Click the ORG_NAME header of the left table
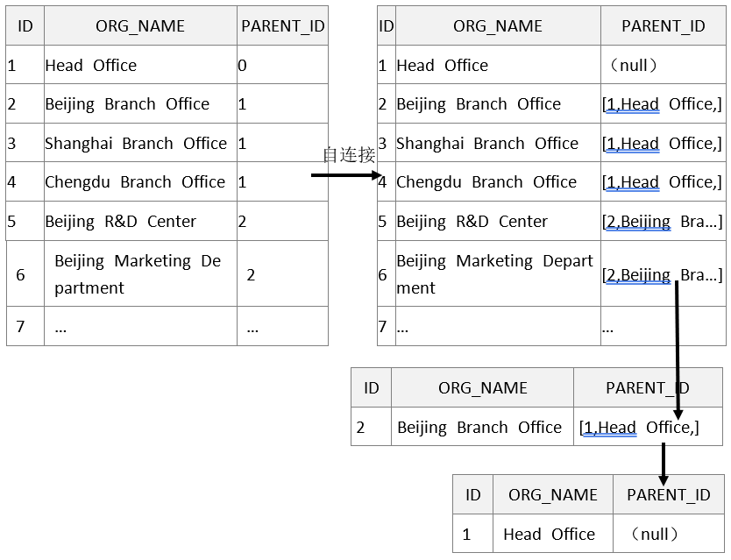 (x=140, y=26)
